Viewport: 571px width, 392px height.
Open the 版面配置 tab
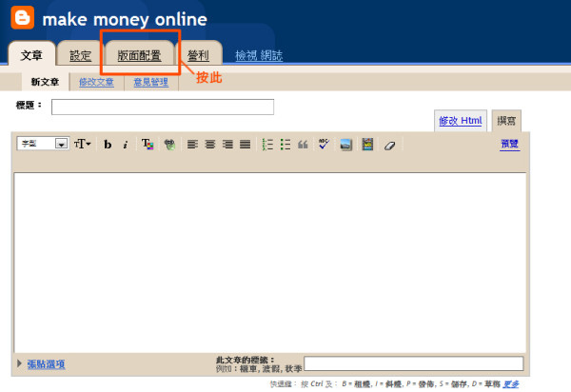coord(140,56)
